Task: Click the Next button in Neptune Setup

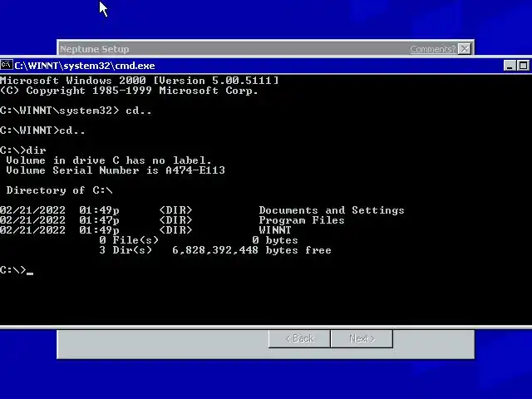Action: 362,338
